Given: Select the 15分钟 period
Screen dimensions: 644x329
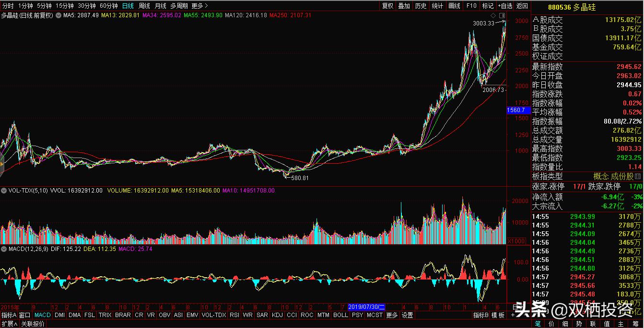Looking at the screenshot, I should click(x=65, y=6).
